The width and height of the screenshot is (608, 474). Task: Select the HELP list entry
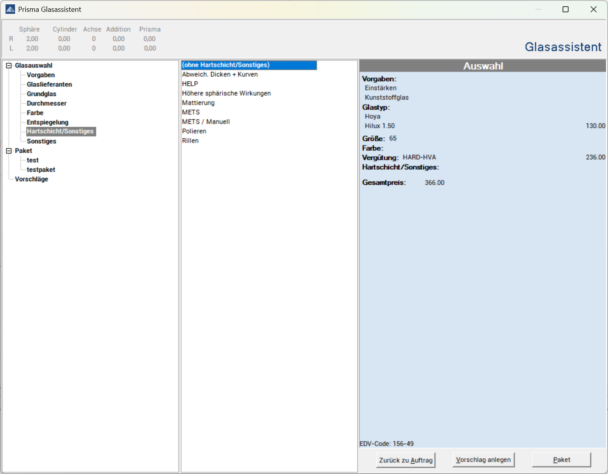[190, 84]
